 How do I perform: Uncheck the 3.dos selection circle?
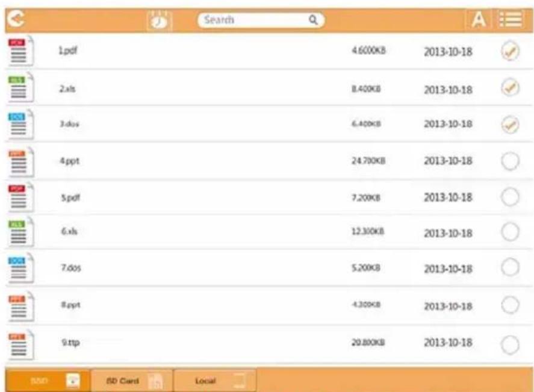510,124
